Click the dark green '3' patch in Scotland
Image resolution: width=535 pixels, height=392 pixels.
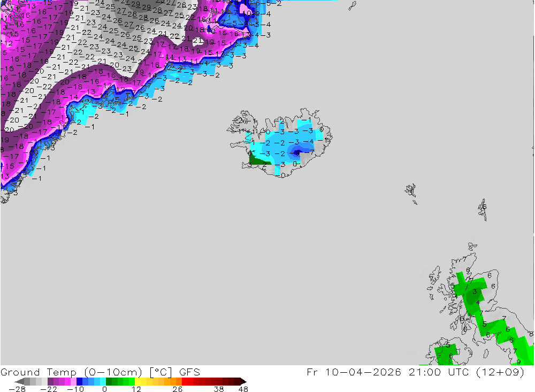tap(472, 297)
